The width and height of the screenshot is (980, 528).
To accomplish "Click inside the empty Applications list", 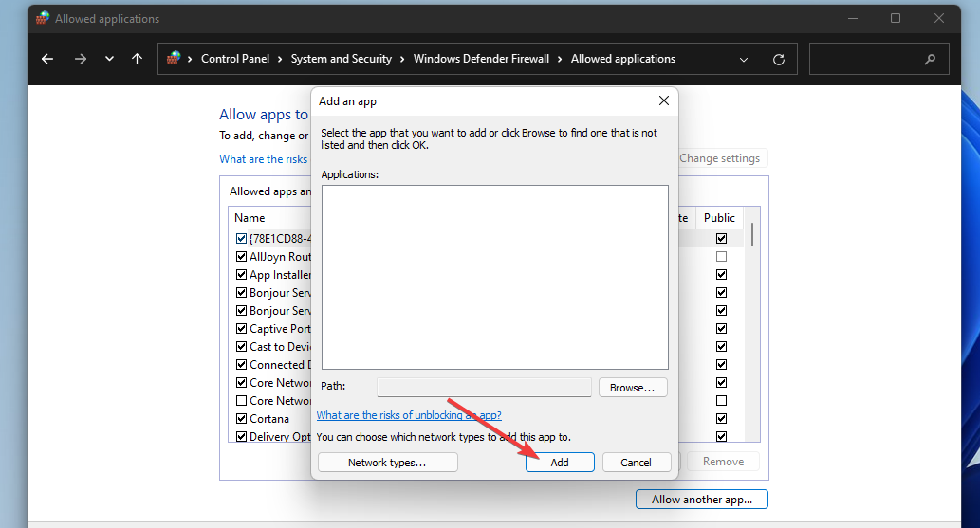I will (495, 277).
